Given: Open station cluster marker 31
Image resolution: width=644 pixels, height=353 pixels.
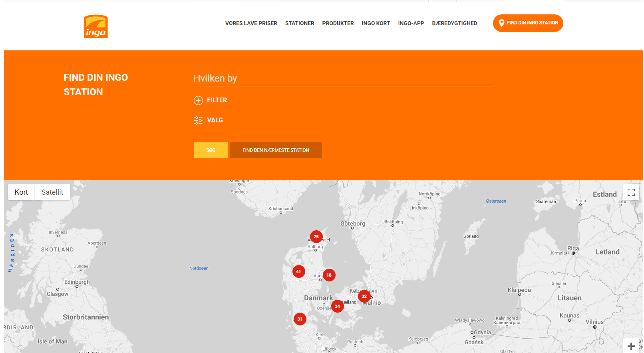Looking at the screenshot, I should coord(300,319).
